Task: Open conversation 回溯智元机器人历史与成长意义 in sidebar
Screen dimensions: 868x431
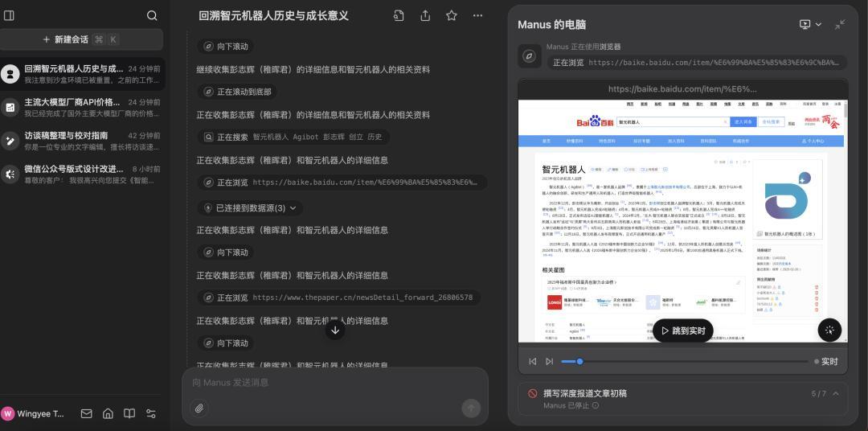Action: click(82, 74)
